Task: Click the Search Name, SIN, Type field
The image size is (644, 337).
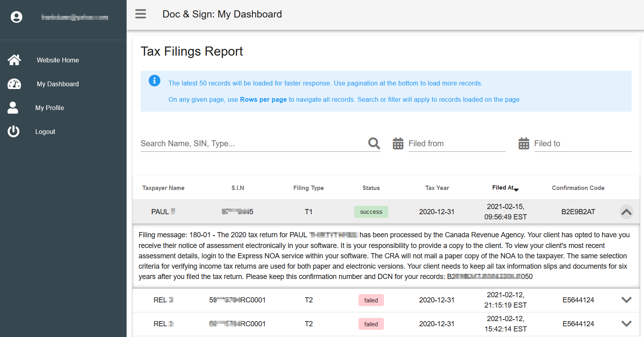Action: [x=252, y=143]
